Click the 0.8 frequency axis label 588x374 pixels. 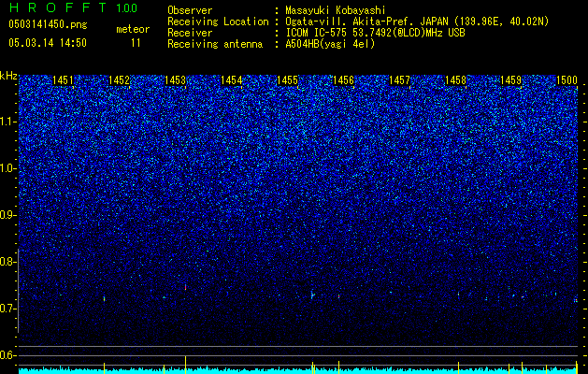[x=7, y=262]
